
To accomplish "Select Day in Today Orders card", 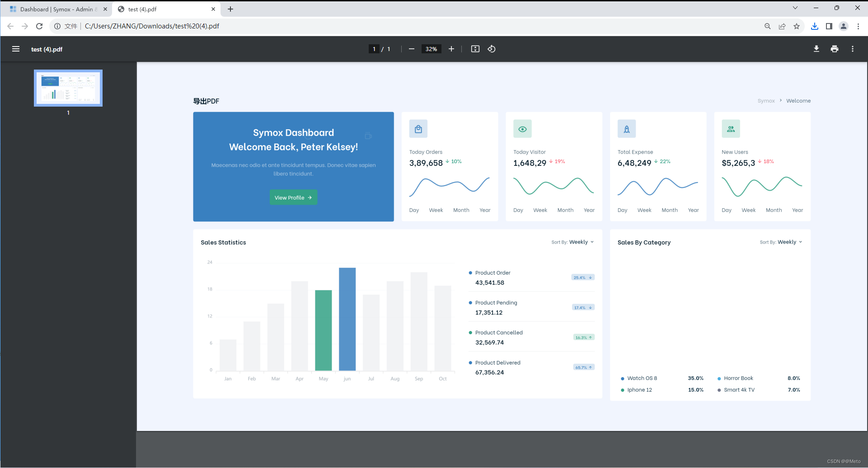I will pyautogui.click(x=414, y=210).
